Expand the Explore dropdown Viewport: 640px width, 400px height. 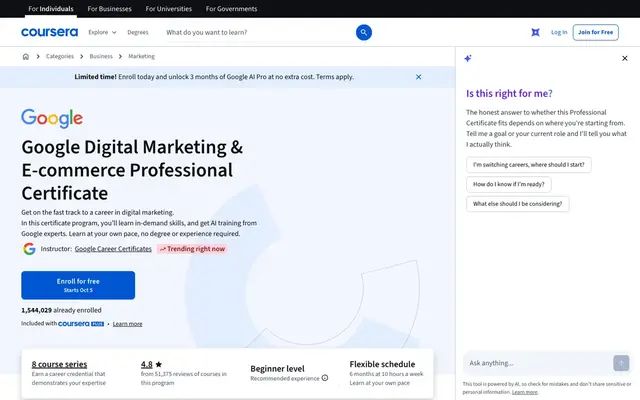point(102,32)
